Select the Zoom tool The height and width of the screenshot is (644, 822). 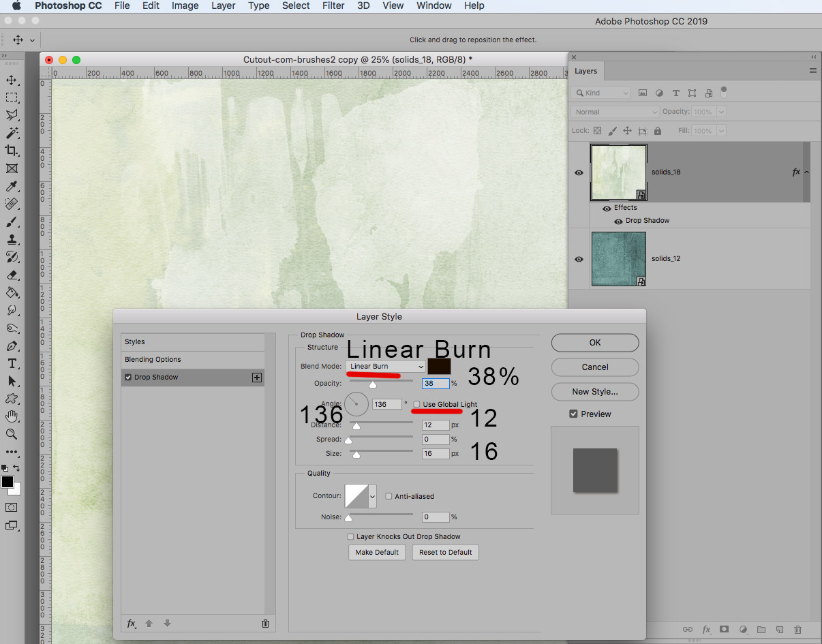pos(12,434)
